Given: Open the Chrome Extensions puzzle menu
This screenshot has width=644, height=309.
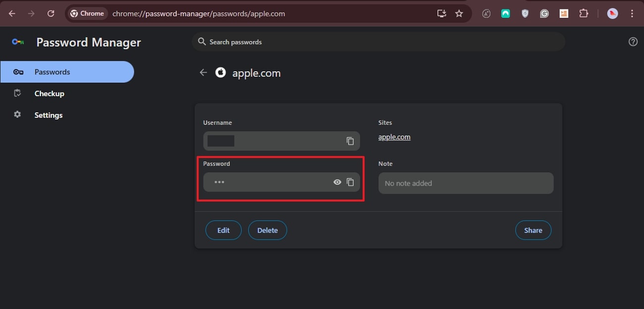Looking at the screenshot, I should coord(584,13).
